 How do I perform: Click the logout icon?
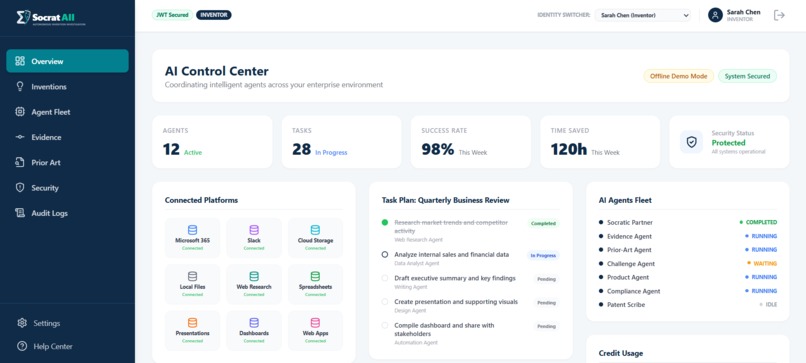tap(779, 15)
